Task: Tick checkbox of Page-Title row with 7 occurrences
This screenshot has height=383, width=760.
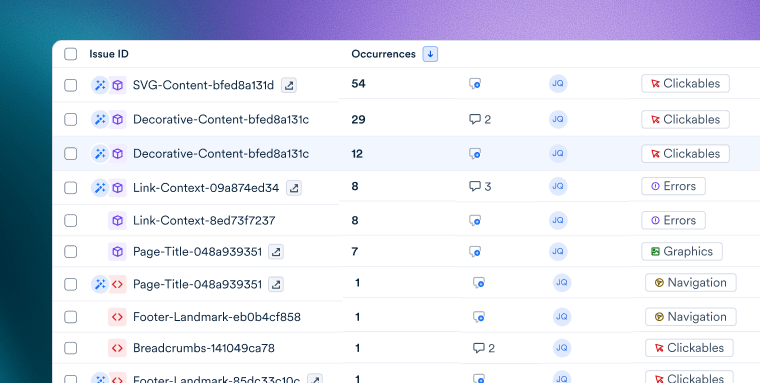Action: [71, 252]
